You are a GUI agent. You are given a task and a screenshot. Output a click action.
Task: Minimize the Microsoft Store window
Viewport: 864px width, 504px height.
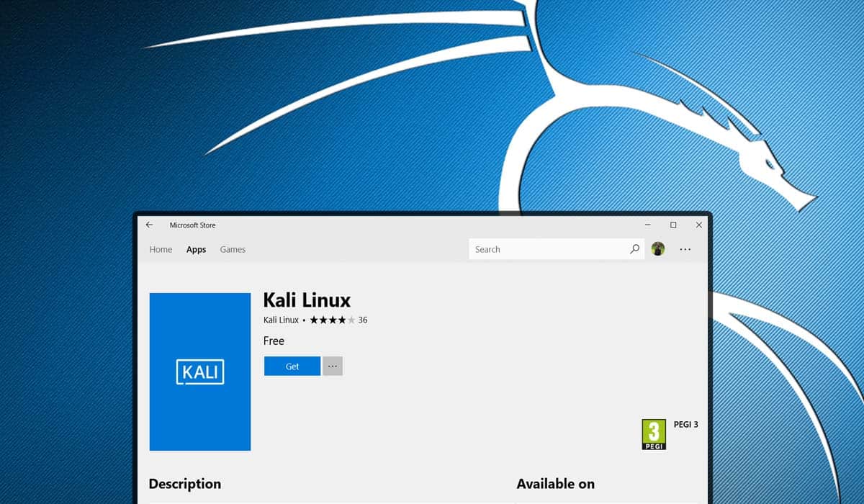pos(648,225)
